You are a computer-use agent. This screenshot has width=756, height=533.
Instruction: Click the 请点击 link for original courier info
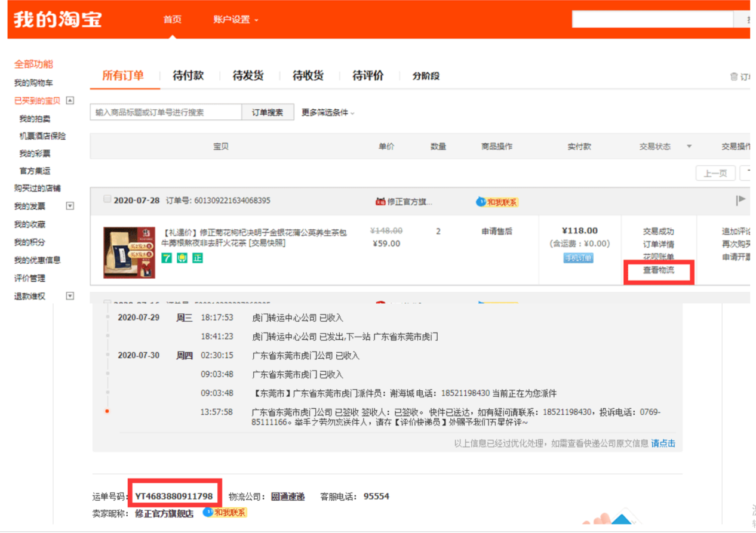click(x=663, y=443)
